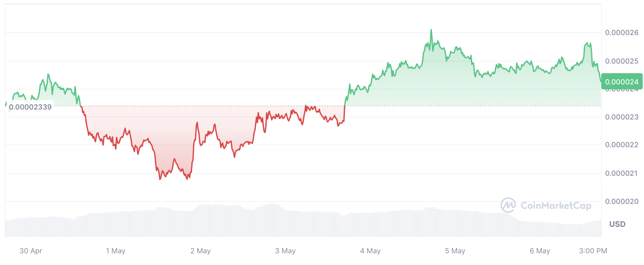Select the 1 May date on the time axis
This screenshot has height=265, width=644.
tap(116, 251)
